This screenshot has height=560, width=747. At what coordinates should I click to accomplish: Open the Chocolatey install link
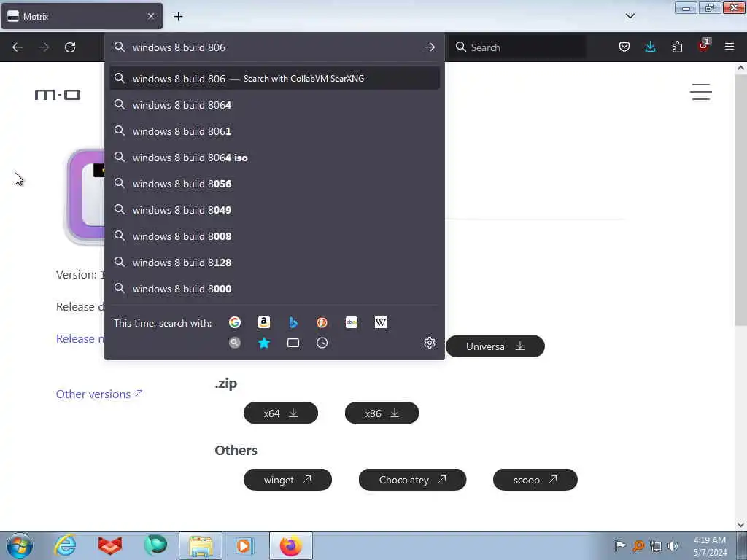point(412,480)
